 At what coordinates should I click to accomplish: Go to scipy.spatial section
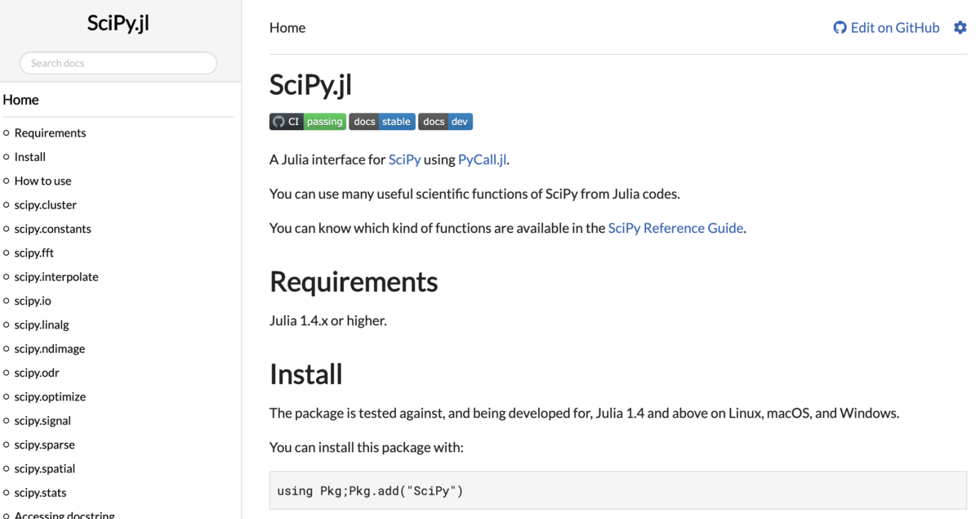tap(45, 468)
